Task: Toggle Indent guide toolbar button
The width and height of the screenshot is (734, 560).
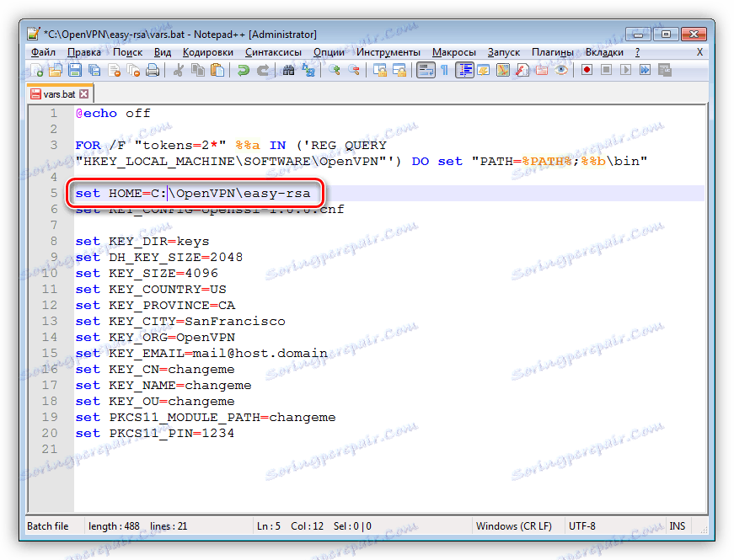Action: (464, 71)
